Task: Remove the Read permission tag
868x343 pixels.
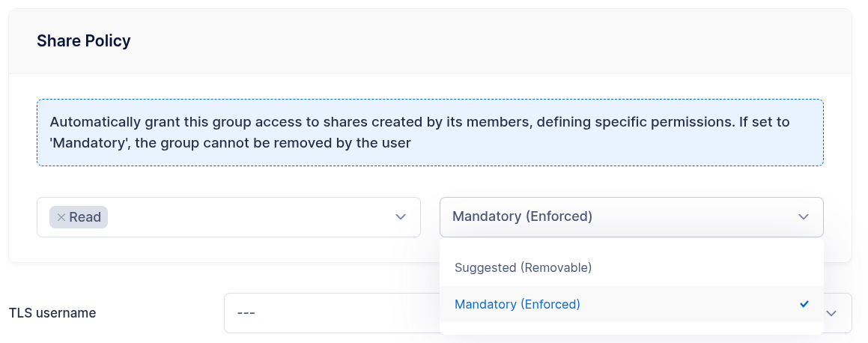Action: click(x=61, y=217)
